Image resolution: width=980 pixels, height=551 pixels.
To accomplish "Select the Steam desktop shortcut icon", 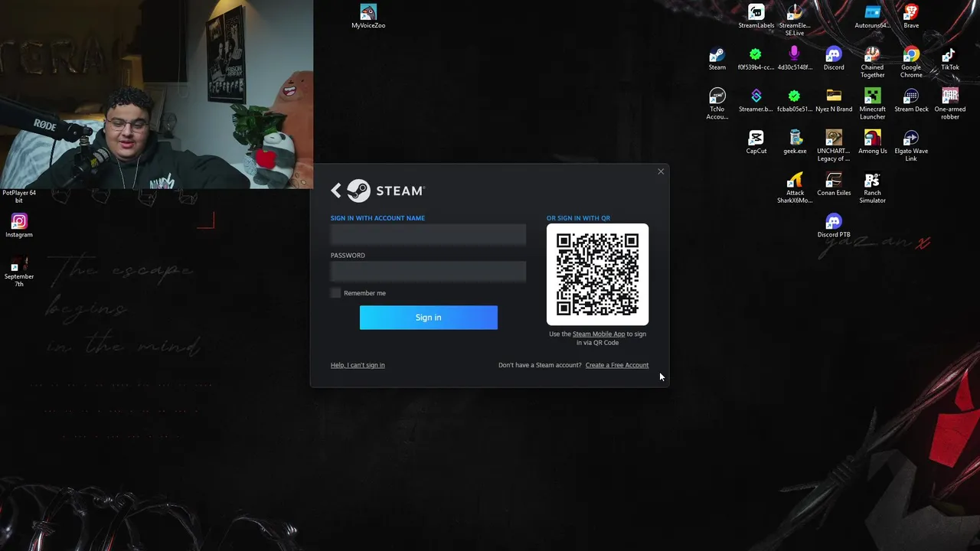I will (717, 58).
